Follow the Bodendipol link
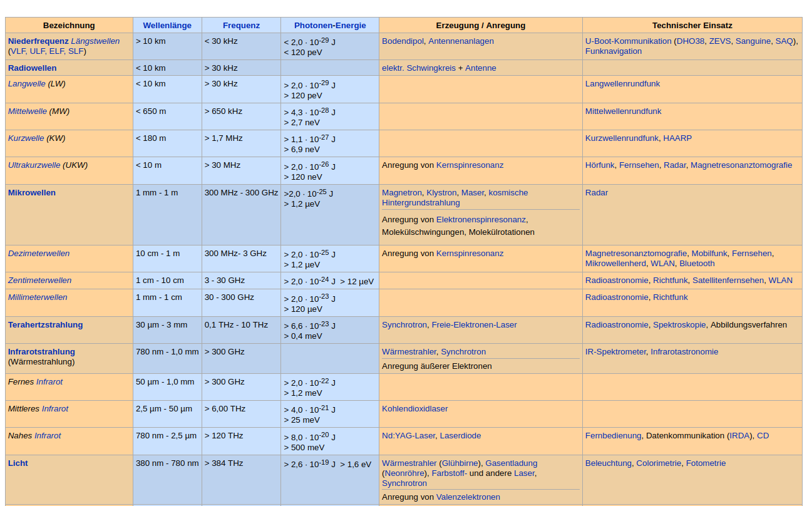This screenshot has height=506, width=812. coord(403,41)
